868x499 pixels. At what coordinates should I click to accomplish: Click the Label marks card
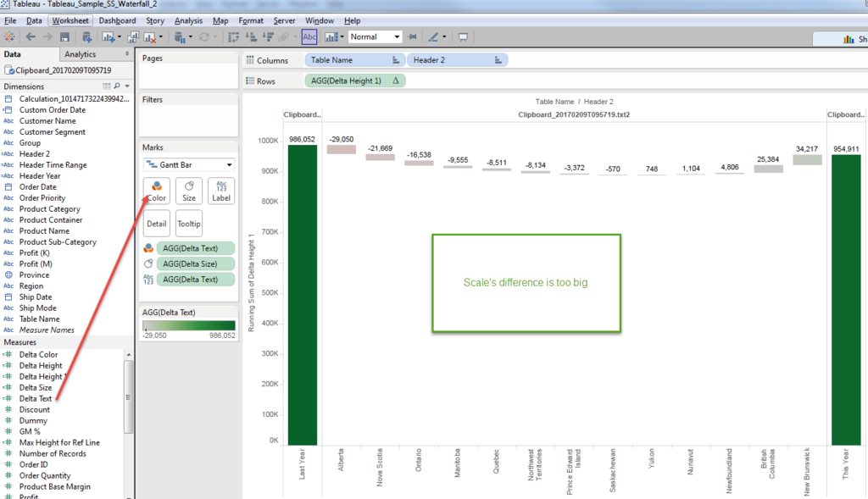[221, 191]
